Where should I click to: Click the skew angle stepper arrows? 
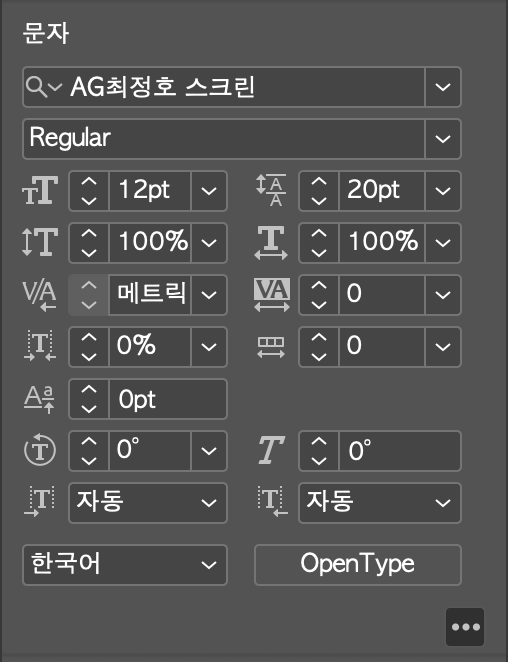click(x=319, y=450)
